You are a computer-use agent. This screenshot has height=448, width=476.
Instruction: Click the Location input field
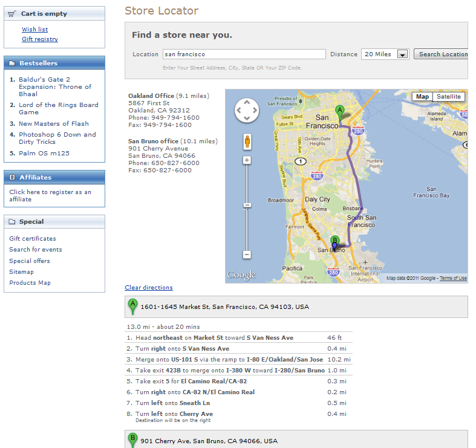pyautogui.click(x=244, y=54)
